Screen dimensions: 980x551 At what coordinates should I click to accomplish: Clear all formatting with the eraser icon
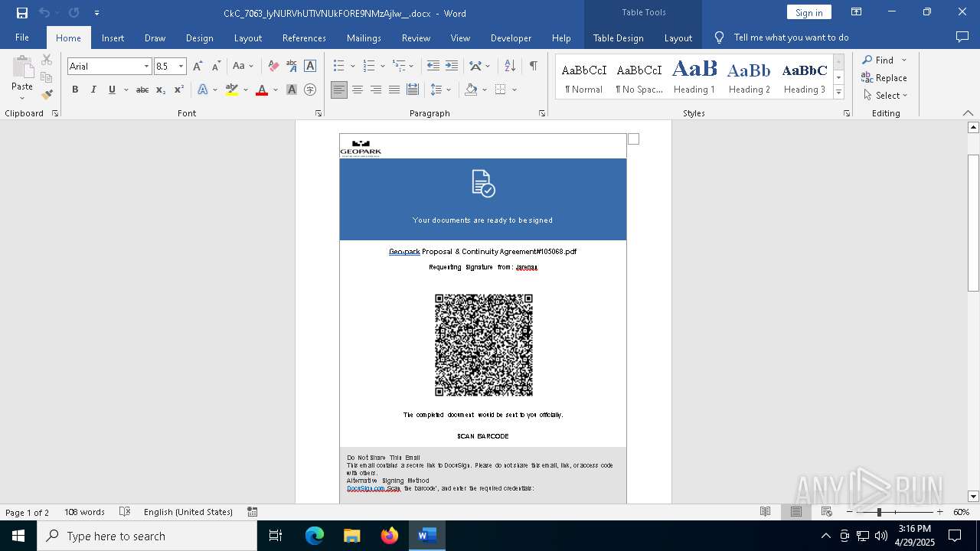273,66
